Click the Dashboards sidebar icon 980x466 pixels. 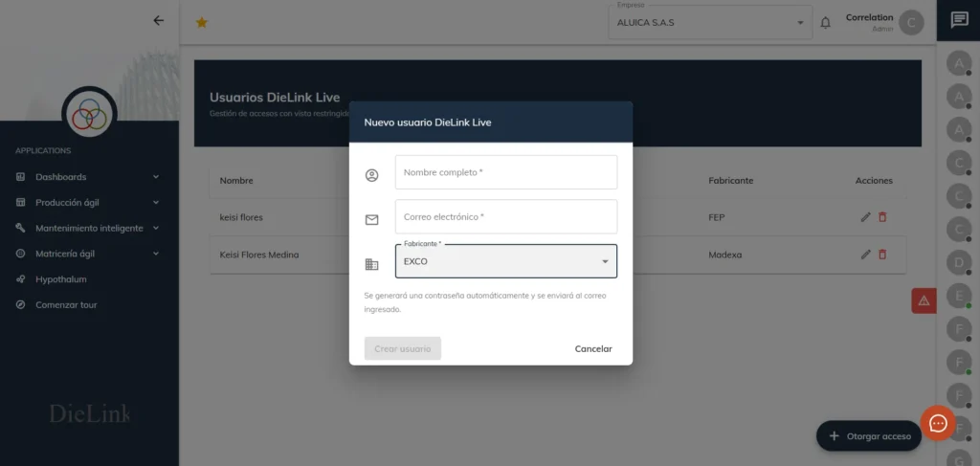tap(21, 177)
